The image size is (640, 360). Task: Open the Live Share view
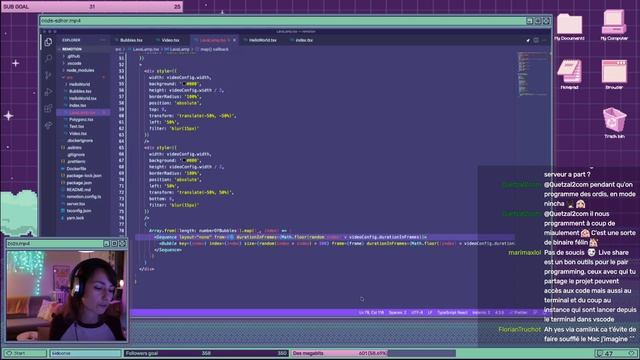click(48, 125)
